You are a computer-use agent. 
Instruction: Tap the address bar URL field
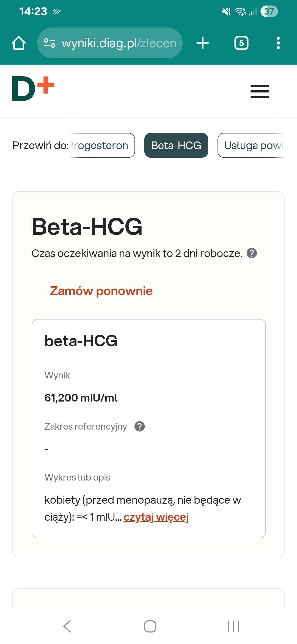[119, 43]
